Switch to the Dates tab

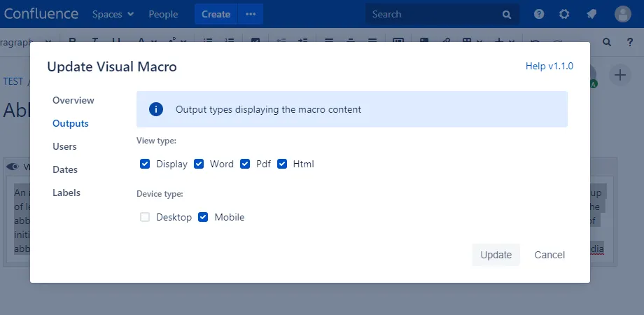click(65, 169)
